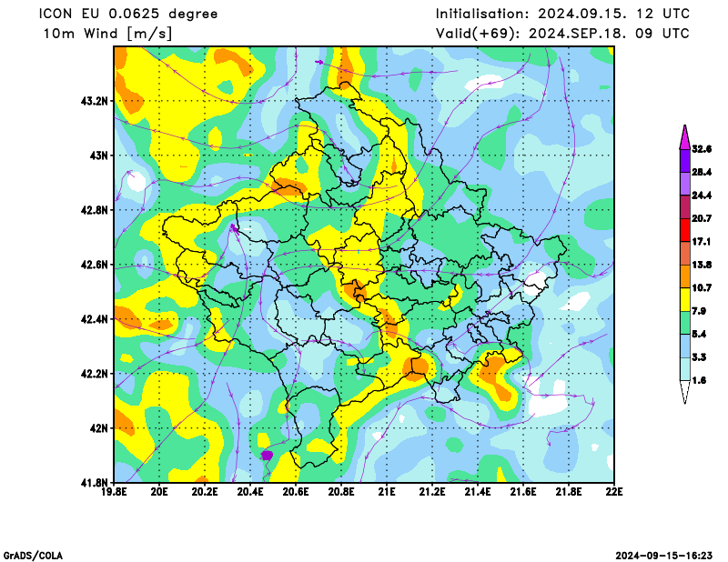Select the 41.8N latitude label

[95, 483]
